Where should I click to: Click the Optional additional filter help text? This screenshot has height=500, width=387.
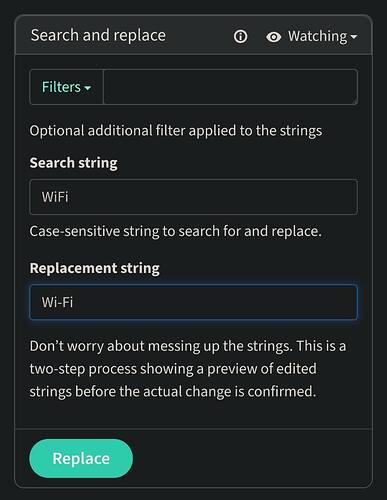click(176, 131)
